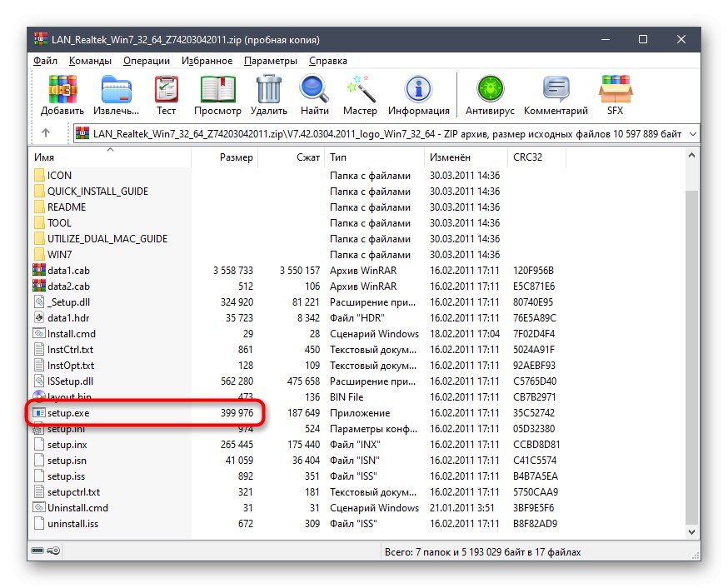The height and width of the screenshot is (588, 728).
Task: Select the QUICK_INSTALL_GUIDE folder
Action: (x=97, y=192)
